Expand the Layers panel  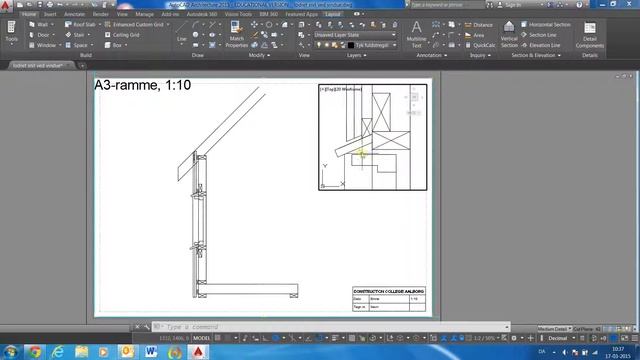356,55
